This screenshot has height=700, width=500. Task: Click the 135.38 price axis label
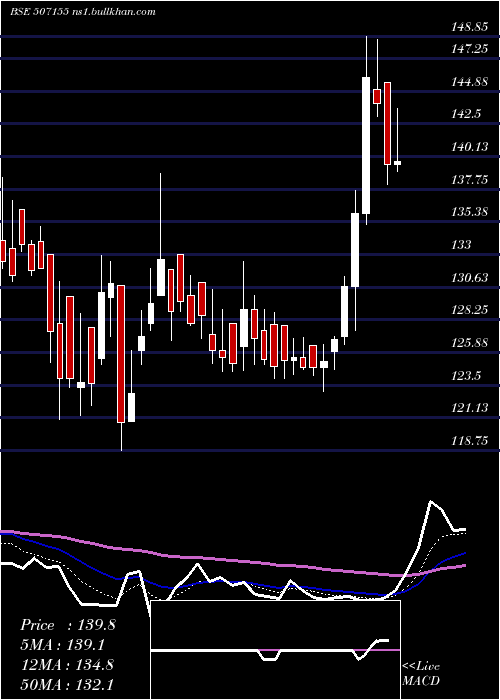tap(469, 212)
